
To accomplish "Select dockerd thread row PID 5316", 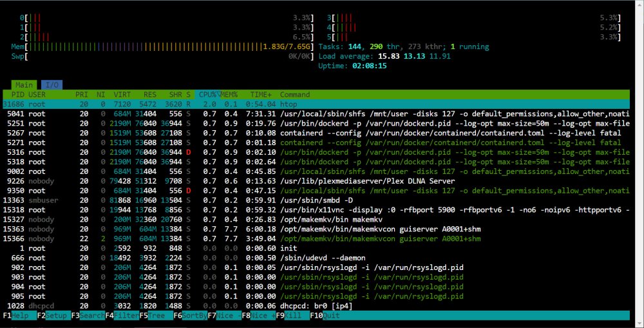I will [x=316, y=152].
